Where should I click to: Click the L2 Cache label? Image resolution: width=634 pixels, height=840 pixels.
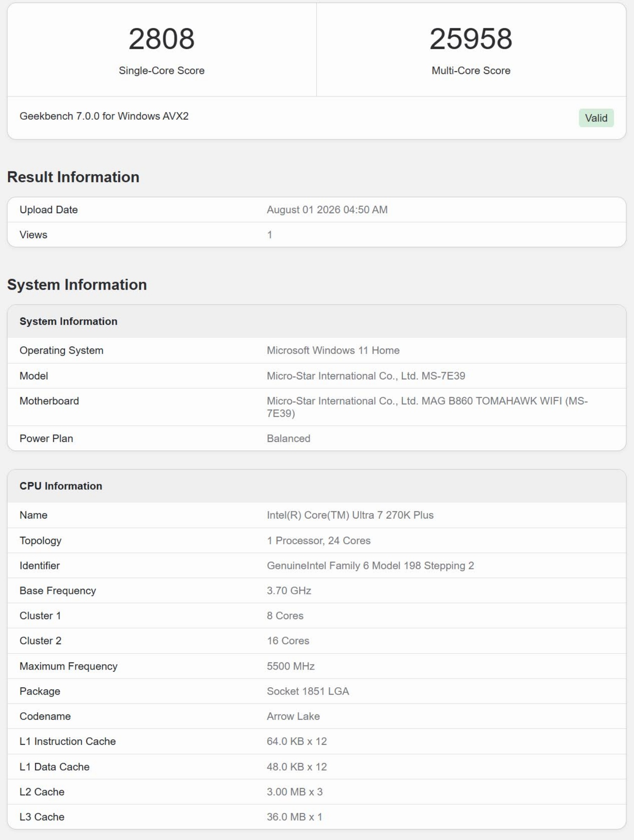point(42,792)
